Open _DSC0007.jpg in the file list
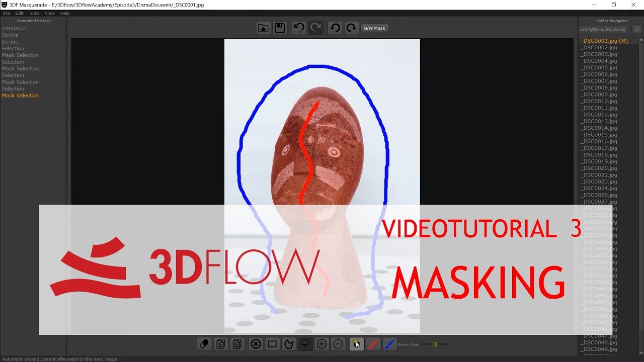 coord(599,81)
